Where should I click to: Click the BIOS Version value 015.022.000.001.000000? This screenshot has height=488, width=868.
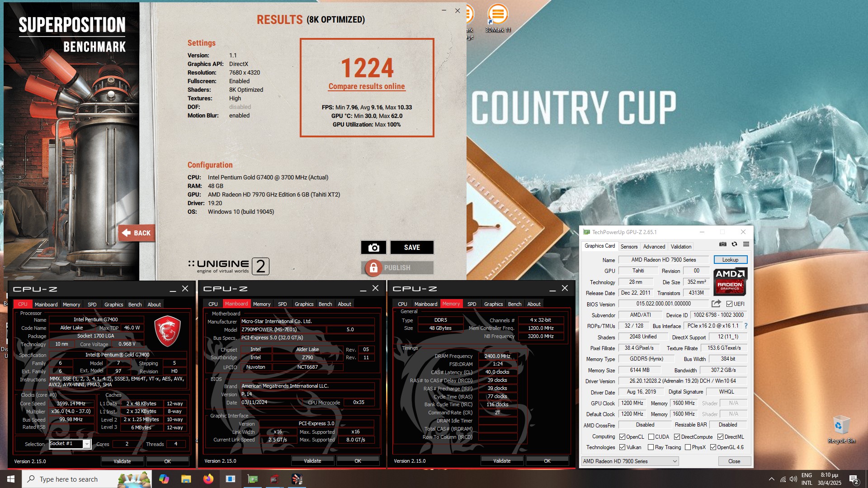663,304
